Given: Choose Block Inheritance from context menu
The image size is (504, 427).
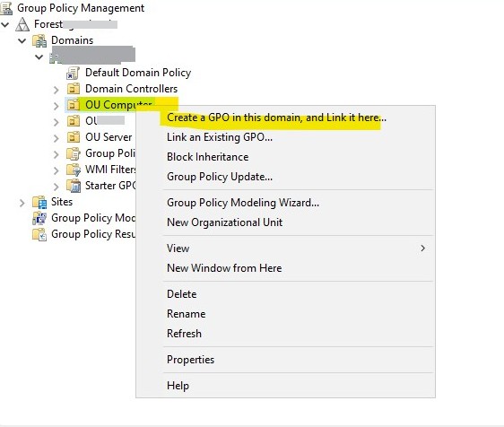Looking at the screenshot, I should pos(208,157).
